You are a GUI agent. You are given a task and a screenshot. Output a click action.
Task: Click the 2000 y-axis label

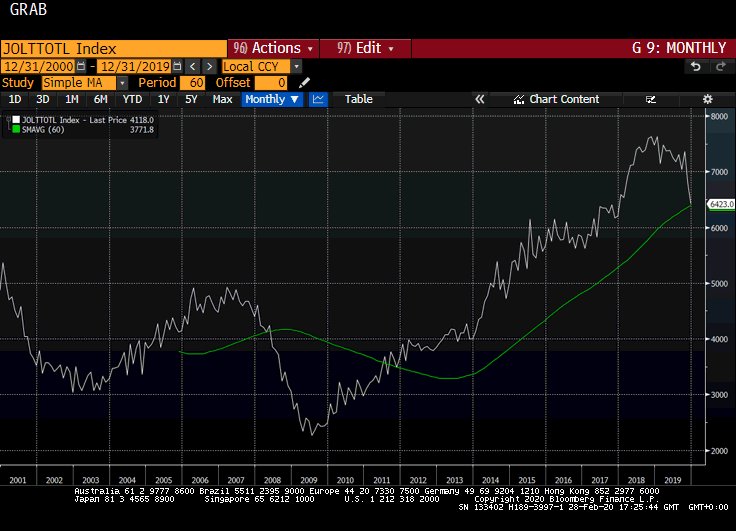click(x=720, y=451)
